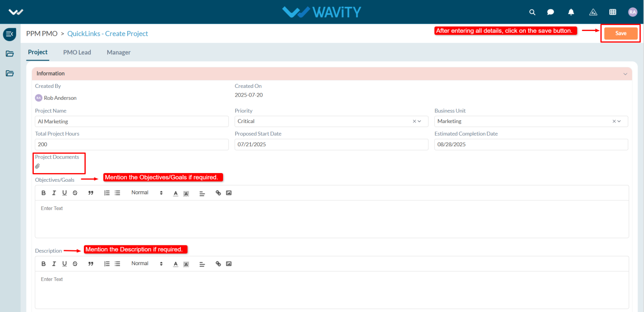This screenshot has width=644, height=312.
Task: Pick text color in Objectives/Goals editor
Action: [x=176, y=193]
